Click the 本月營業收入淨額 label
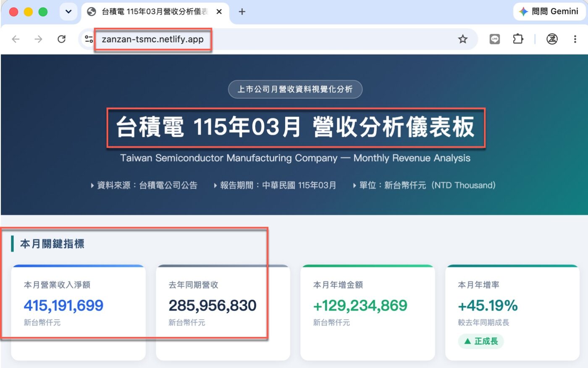The height and width of the screenshot is (368, 588). tap(57, 285)
